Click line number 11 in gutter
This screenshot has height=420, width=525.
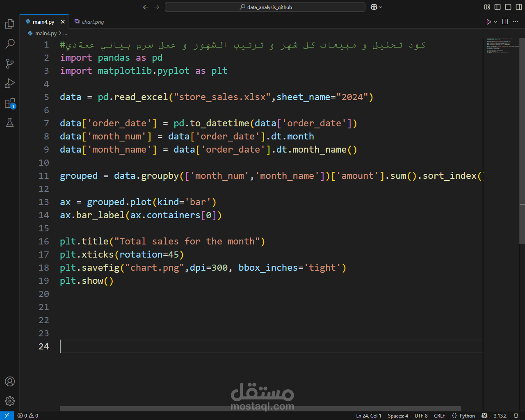click(44, 176)
